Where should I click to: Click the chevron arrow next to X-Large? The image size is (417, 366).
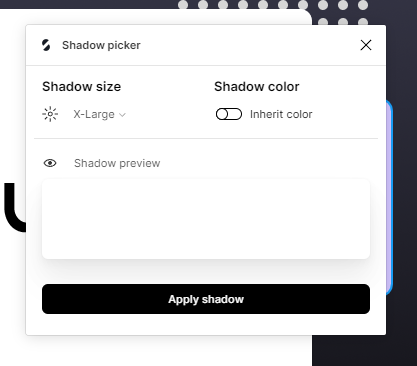click(122, 115)
